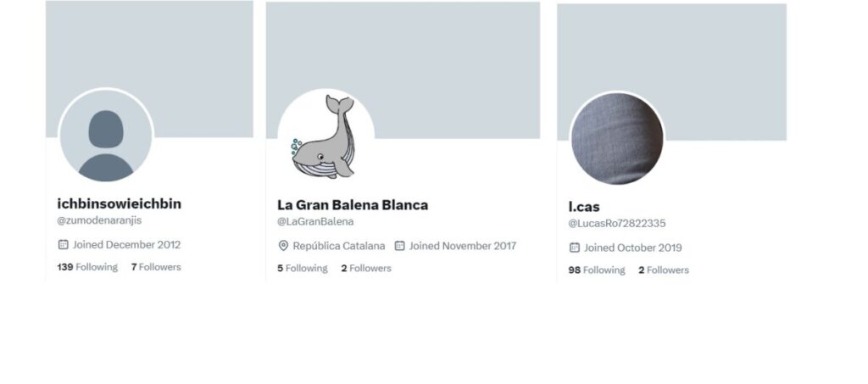Click the location pin icon

[x=283, y=246]
